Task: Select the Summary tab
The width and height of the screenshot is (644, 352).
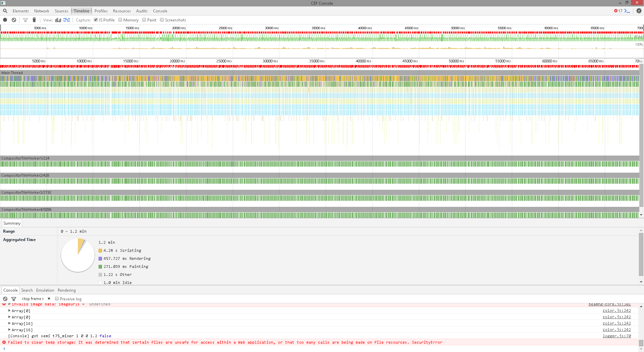Action: click(12, 223)
